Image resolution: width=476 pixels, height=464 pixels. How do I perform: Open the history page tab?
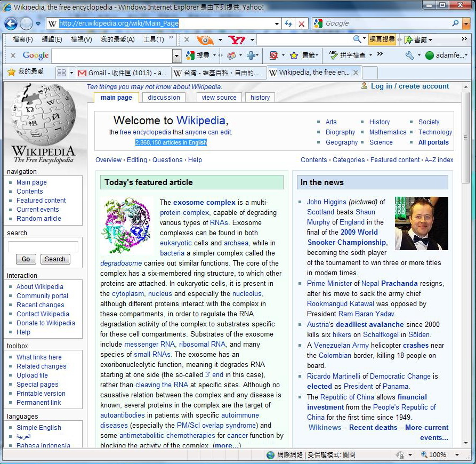coord(260,98)
